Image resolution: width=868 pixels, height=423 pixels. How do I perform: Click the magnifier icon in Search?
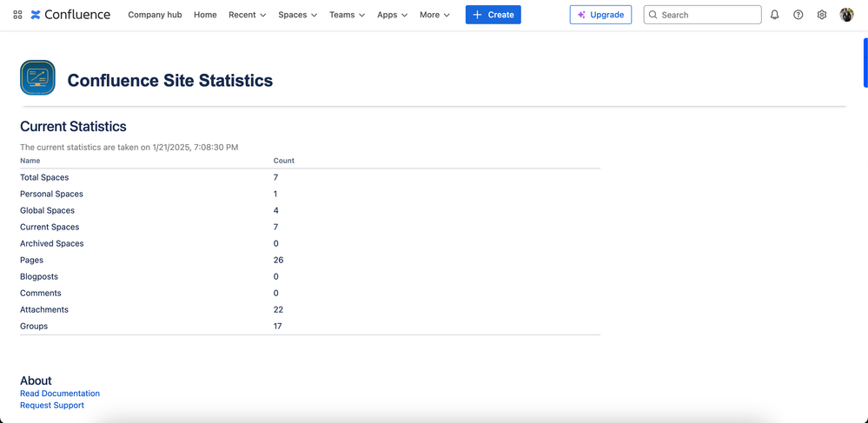[x=653, y=15]
